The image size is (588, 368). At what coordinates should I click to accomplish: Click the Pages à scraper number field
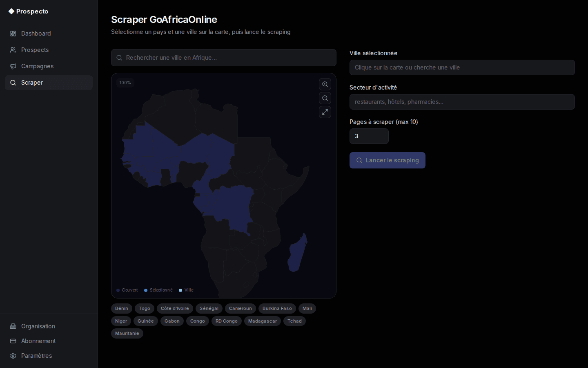click(369, 136)
